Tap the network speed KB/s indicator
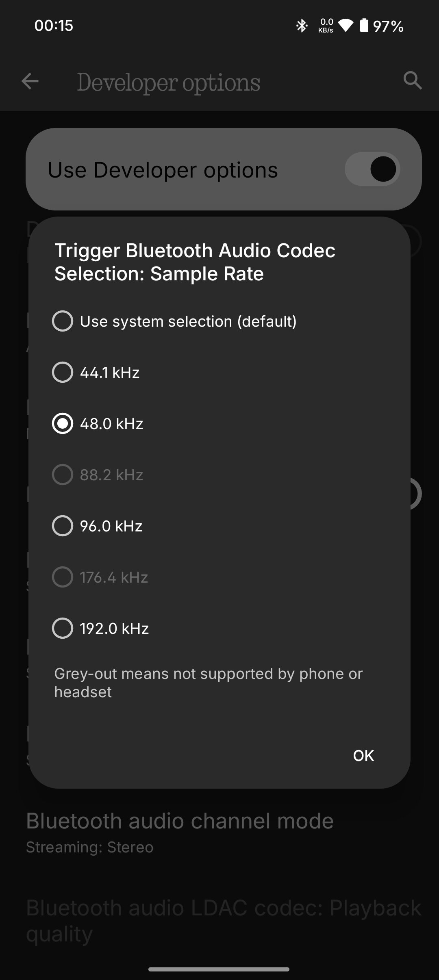 pyautogui.click(x=326, y=26)
